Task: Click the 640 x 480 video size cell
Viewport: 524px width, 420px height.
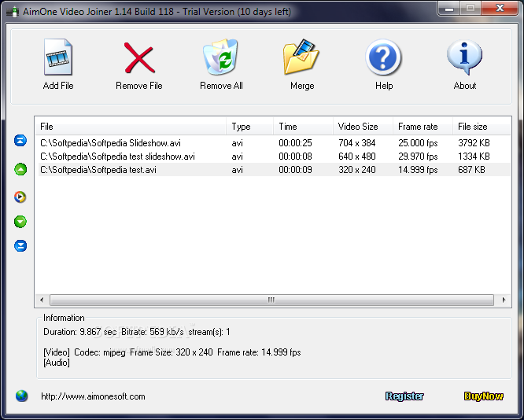Action: pyautogui.click(x=357, y=157)
